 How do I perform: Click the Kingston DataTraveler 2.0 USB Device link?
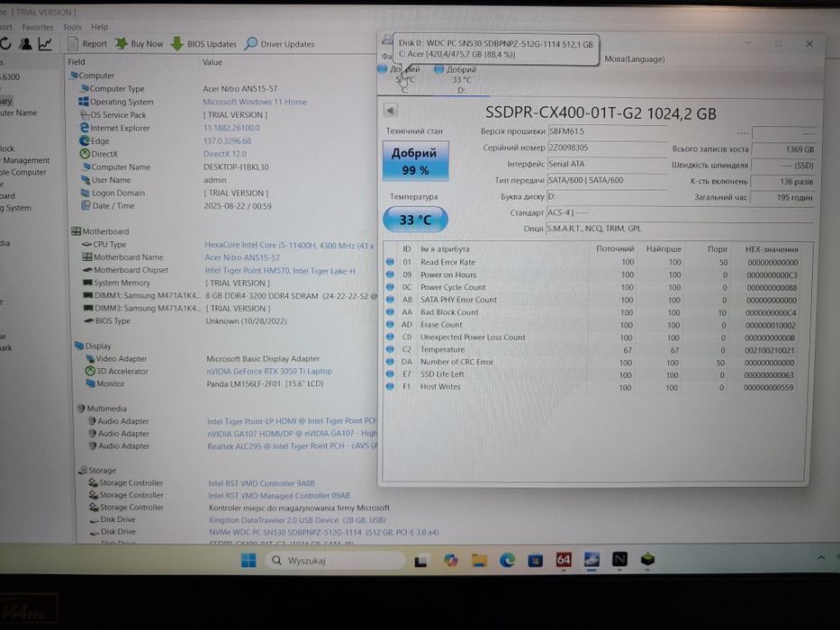coord(297,519)
